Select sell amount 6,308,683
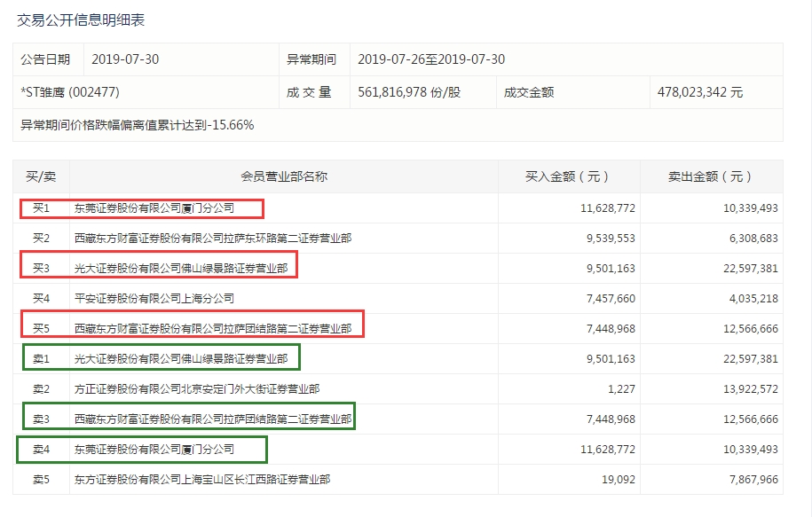Screen dimensions: 812x517 (753, 238)
